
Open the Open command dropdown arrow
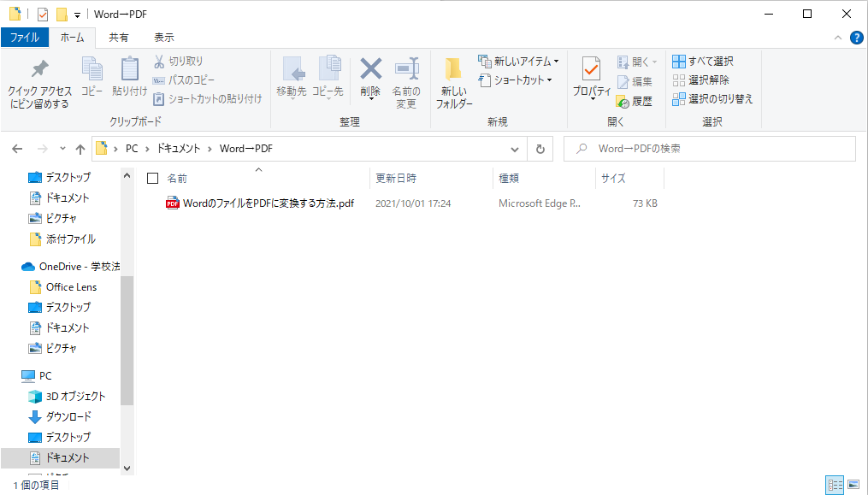coord(654,62)
